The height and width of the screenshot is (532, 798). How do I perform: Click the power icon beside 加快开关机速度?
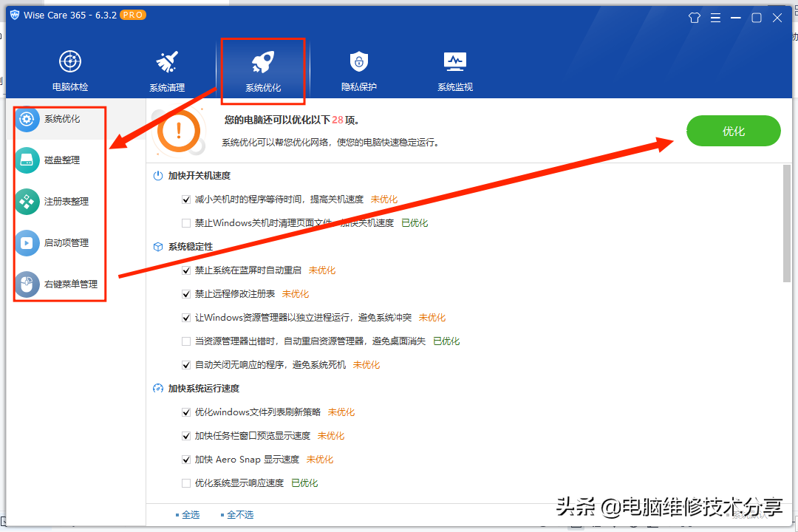tap(158, 176)
